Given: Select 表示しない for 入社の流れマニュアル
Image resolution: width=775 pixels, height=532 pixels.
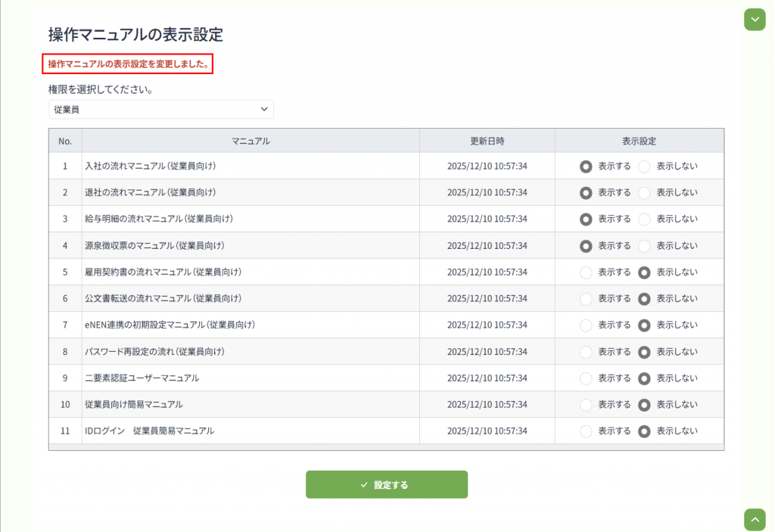Looking at the screenshot, I should click(x=644, y=166).
